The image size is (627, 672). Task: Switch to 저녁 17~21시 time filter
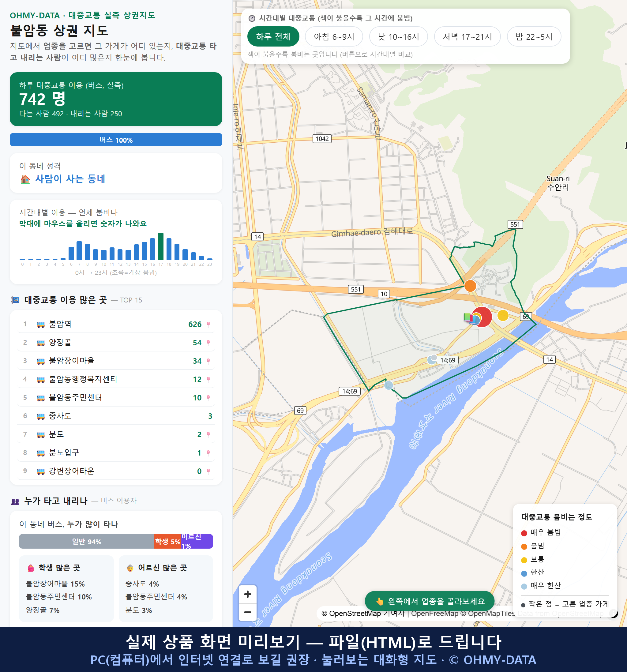[x=467, y=36]
